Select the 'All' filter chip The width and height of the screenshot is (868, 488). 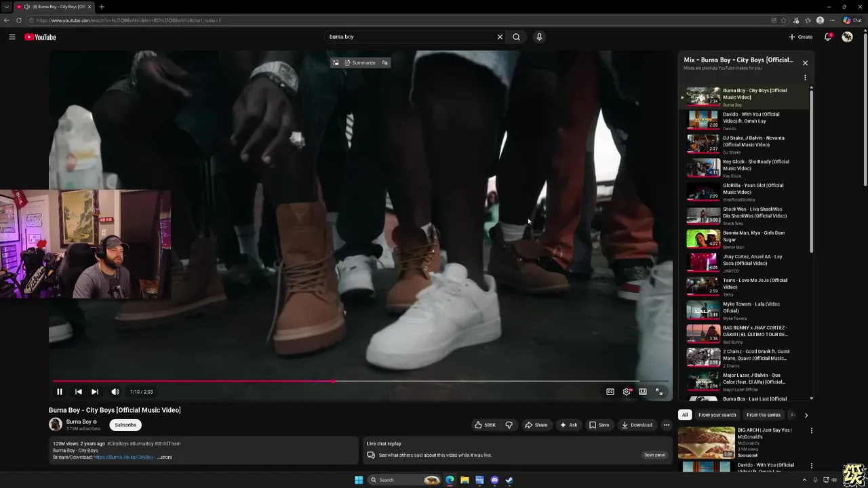(685, 415)
